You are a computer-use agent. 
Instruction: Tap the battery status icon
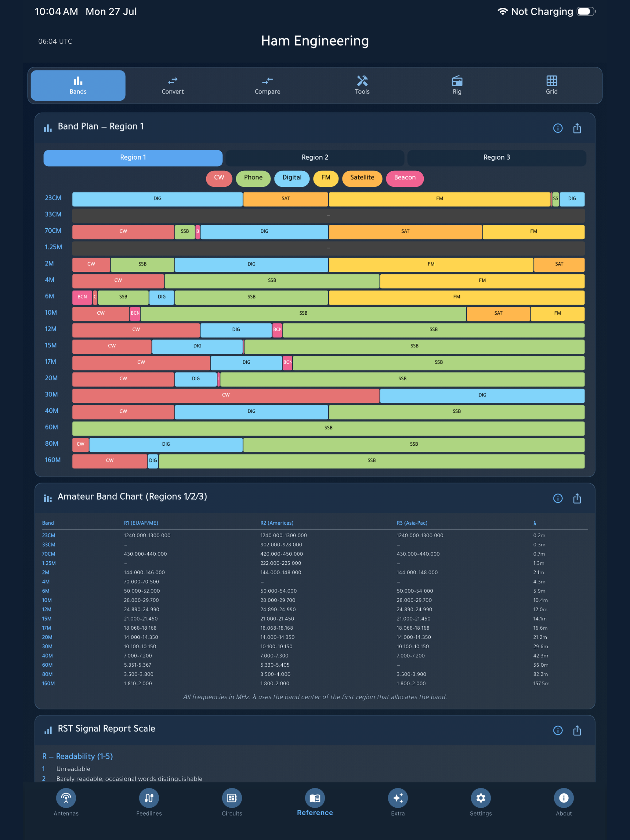click(586, 11)
